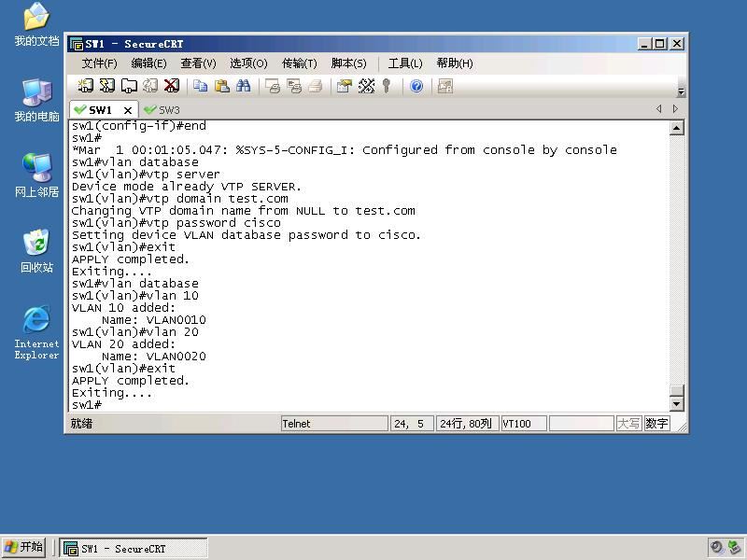
Task: Click the Telnet status bar entry
Action: pos(334,424)
